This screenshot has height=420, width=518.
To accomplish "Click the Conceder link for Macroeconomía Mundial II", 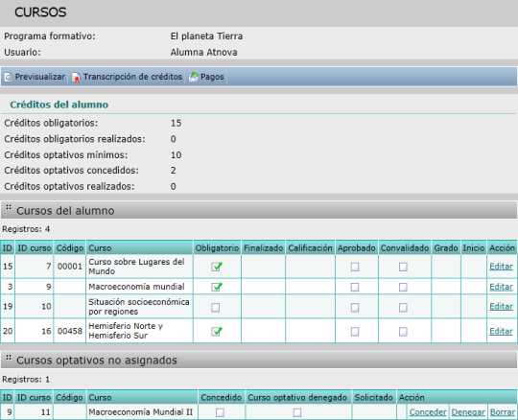I will pos(428,412).
